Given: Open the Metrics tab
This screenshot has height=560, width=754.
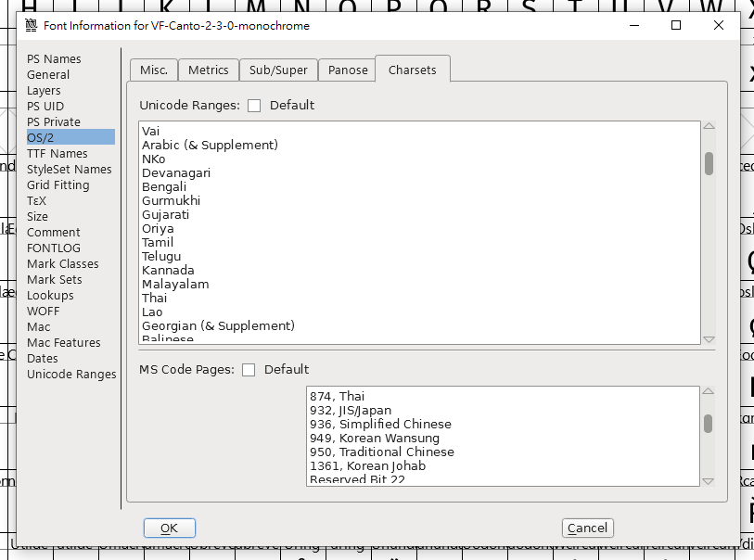Looking at the screenshot, I should (x=209, y=70).
